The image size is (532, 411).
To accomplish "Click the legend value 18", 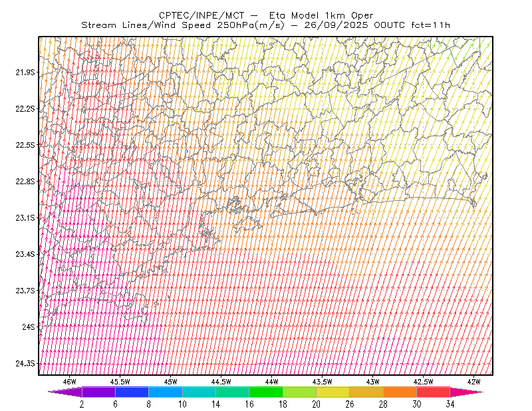I will pos(283,404).
